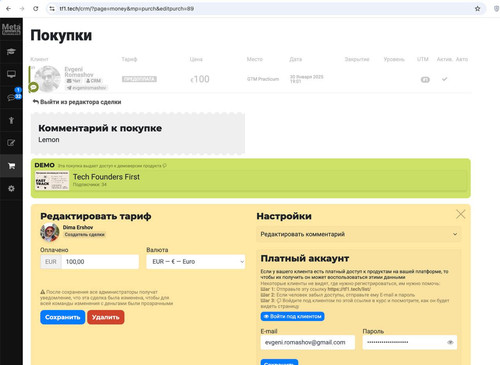Open Tech Founders First product thumbnail
500x365 pixels.
click(52, 181)
